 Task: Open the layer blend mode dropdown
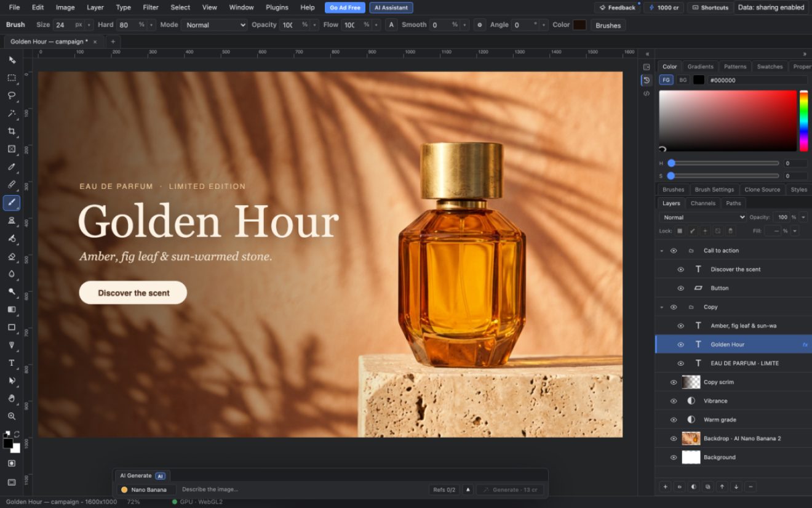coord(703,217)
